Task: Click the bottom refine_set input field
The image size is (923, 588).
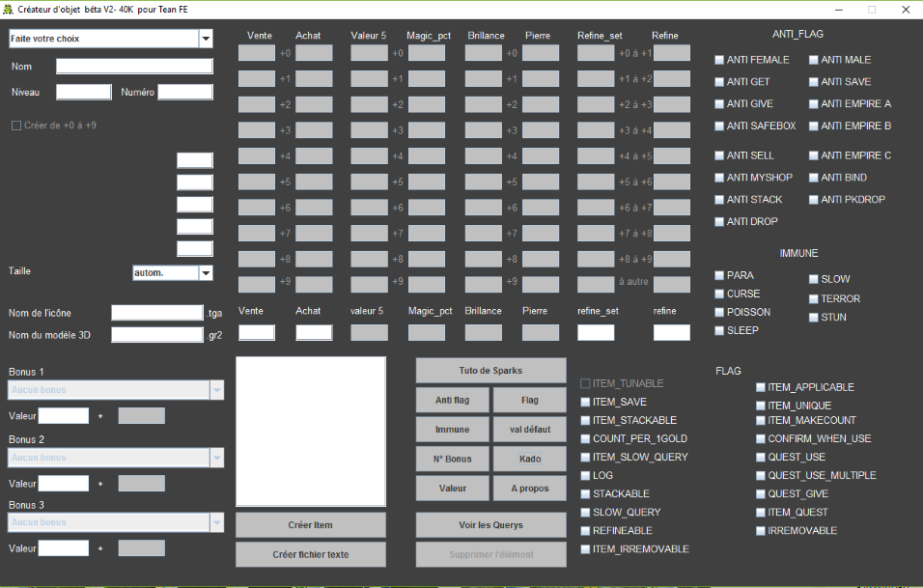Action: pos(596,332)
